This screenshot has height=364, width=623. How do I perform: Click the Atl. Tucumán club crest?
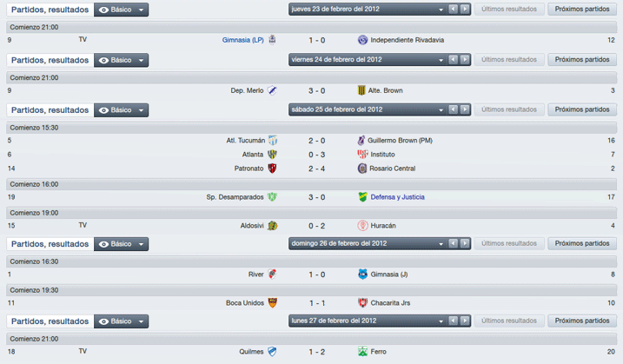(x=273, y=140)
